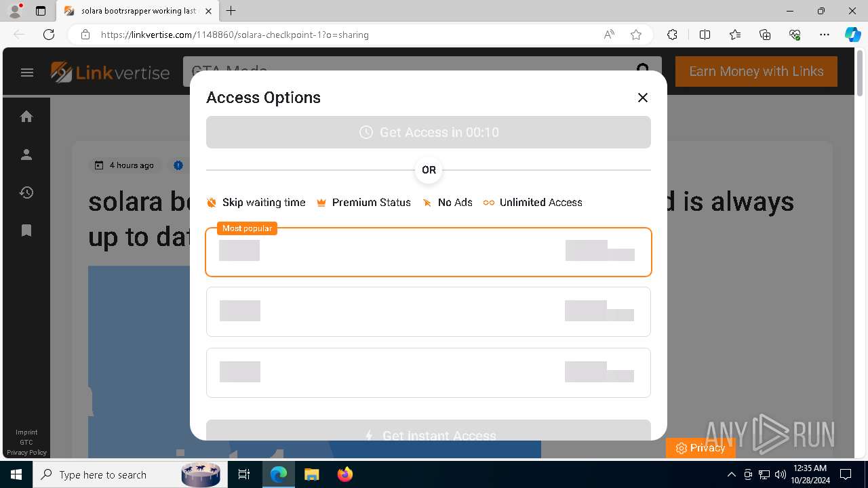Open the Tab actions menu icon

pos(41,11)
